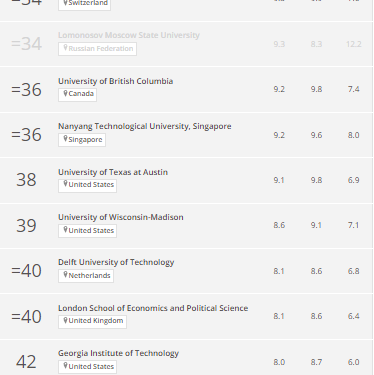The height and width of the screenshot is (375, 374).
Task: Open Nanyang Technological University, Singapore page
Action: [145, 126]
